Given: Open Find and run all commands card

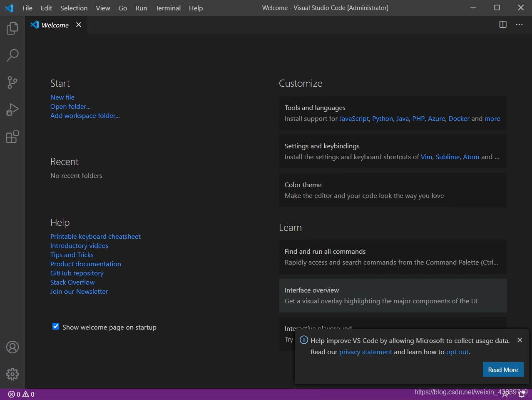Looking at the screenshot, I should (393, 257).
